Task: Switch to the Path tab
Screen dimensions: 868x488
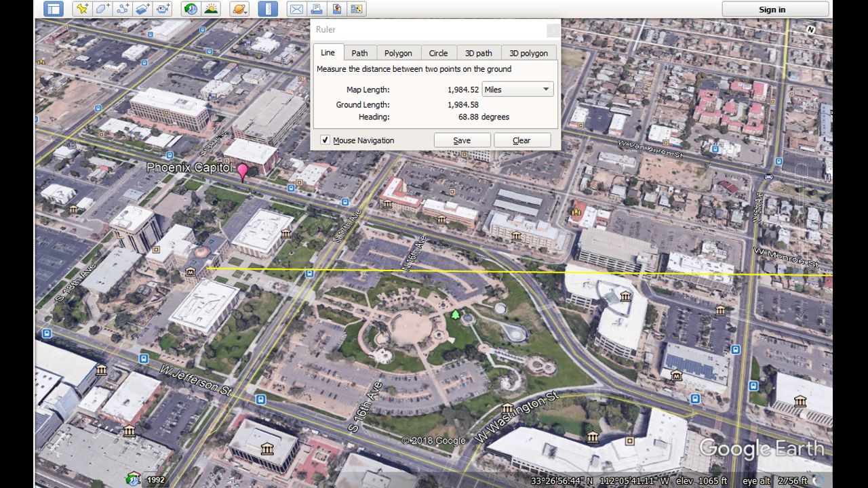Action: click(x=359, y=53)
